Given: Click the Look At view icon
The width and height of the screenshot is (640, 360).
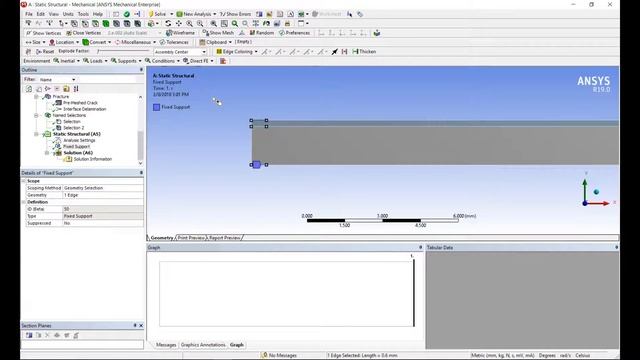Looking at the screenshot, I should point(266,23).
